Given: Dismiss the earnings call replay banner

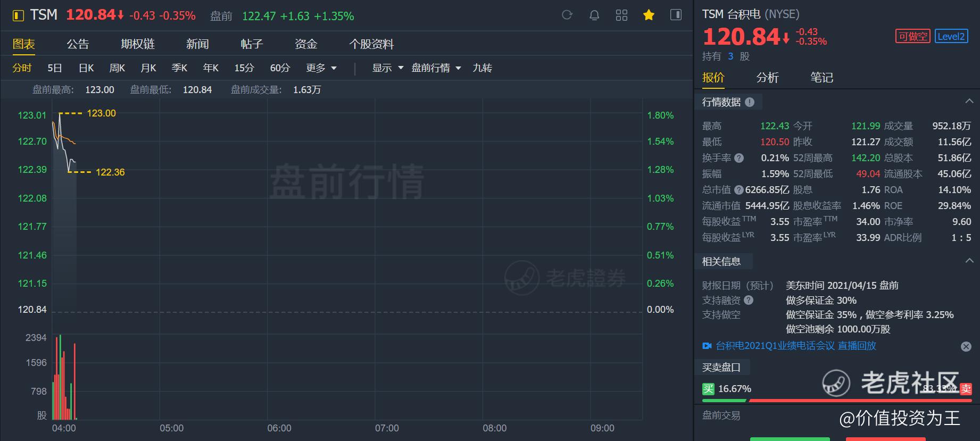Looking at the screenshot, I should pyautogui.click(x=966, y=346).
